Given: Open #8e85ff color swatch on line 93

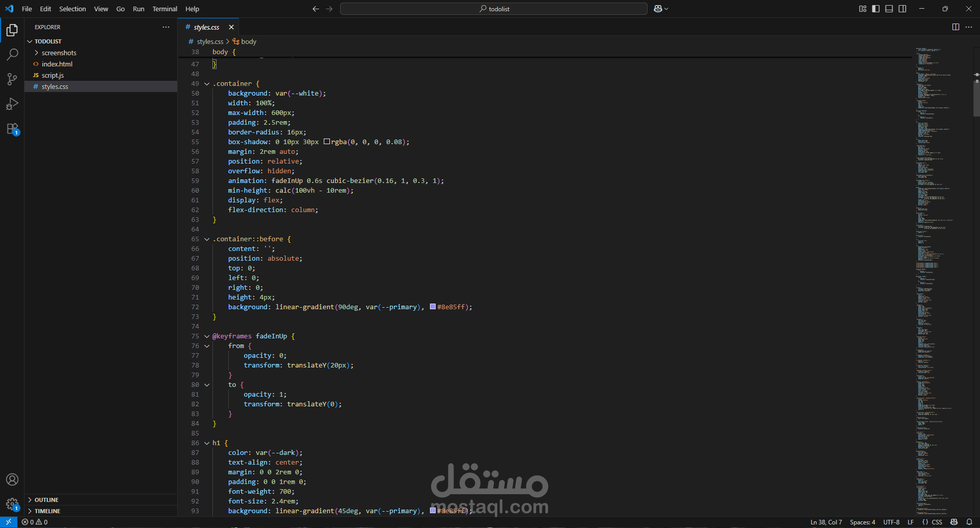Looking at the screenshot, I should click(x=433, y=511).
